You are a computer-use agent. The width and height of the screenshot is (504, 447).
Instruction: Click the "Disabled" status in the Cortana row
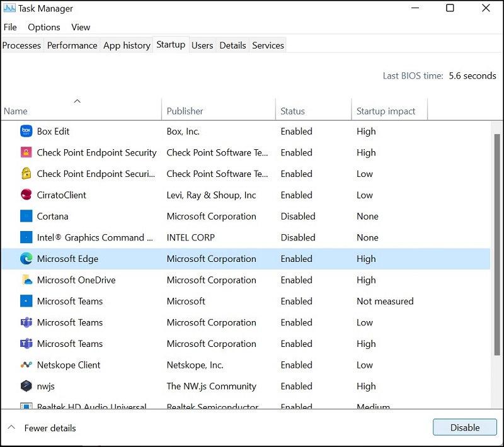tap(297, 216)
